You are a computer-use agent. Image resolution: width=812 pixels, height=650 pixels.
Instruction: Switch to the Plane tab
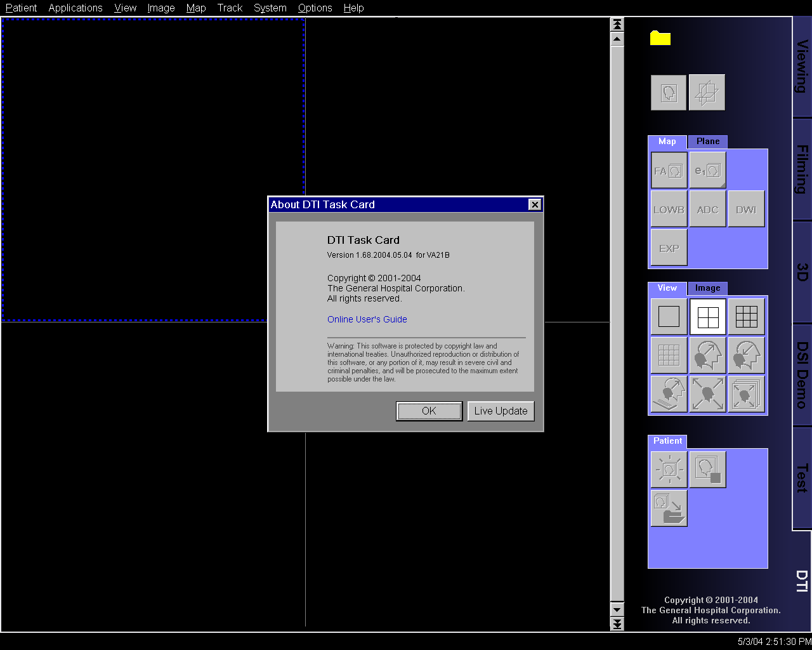(x=708, y=142)
